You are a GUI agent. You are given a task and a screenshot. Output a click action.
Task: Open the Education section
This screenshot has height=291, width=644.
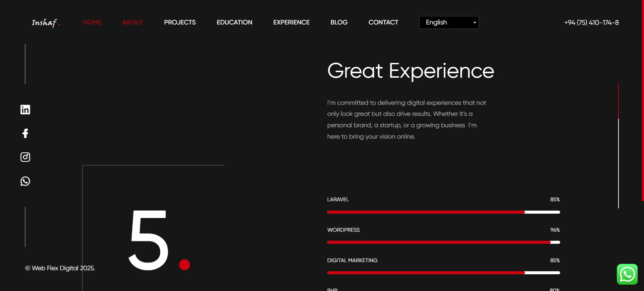tap(234, 22)
